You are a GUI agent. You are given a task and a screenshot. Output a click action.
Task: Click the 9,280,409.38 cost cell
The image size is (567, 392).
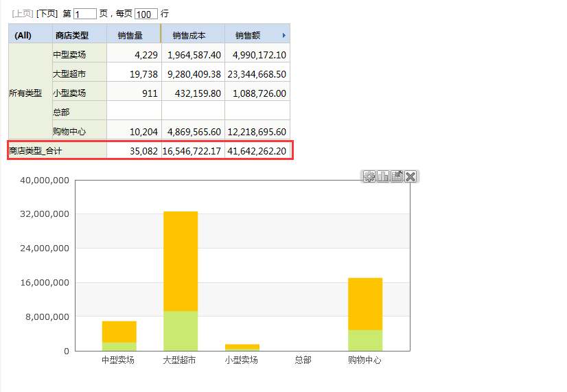(x=193, y=72)
